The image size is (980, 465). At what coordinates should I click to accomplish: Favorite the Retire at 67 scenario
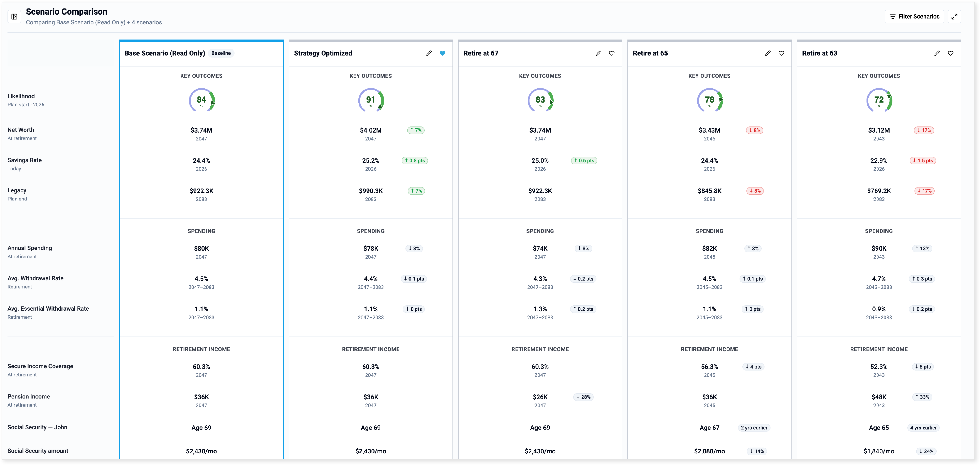click(x=612, y=53)
